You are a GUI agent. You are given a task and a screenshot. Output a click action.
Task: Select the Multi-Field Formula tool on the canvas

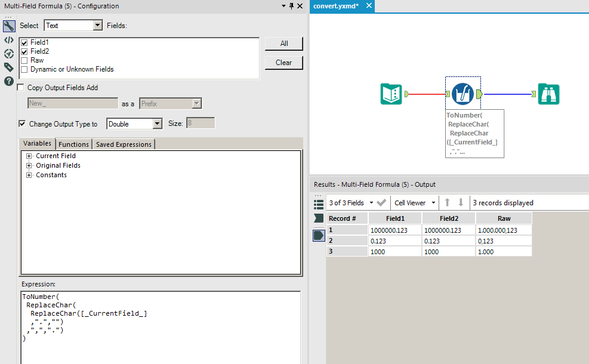point(462,94)
